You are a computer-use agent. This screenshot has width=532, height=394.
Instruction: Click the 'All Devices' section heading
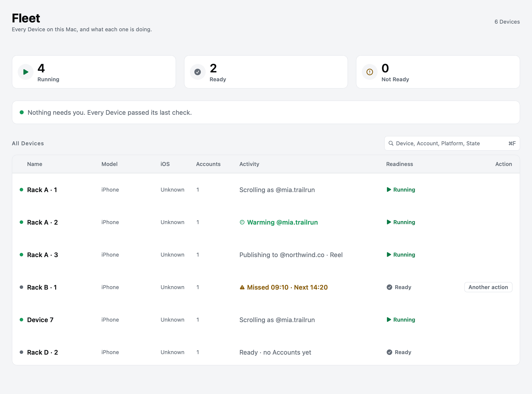pos(28,143)
